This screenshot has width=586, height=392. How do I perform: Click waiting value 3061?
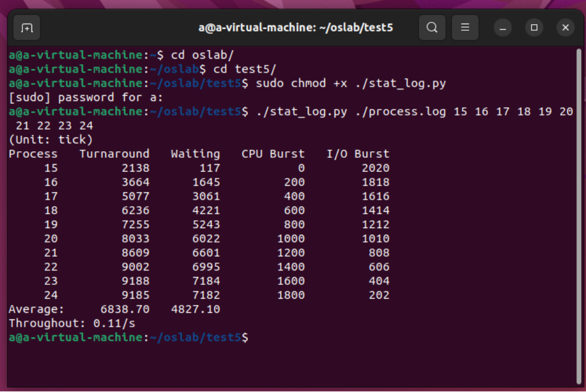pyautogui.click(x=206, y=196)
